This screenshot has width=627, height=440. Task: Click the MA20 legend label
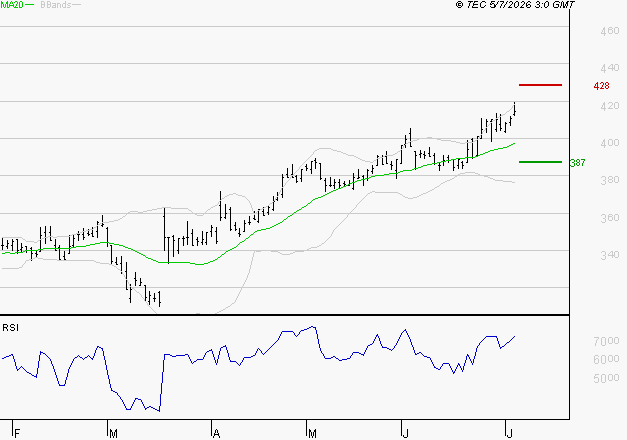[12, 5]
